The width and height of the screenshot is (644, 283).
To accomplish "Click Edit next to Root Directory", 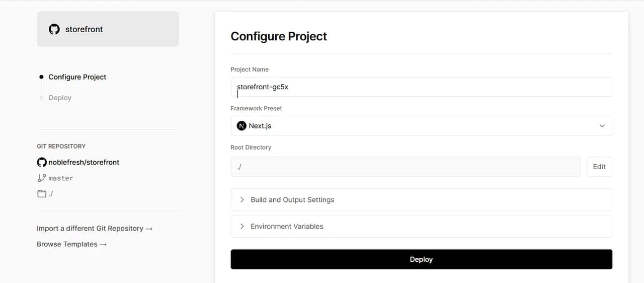I will [599, 167].
